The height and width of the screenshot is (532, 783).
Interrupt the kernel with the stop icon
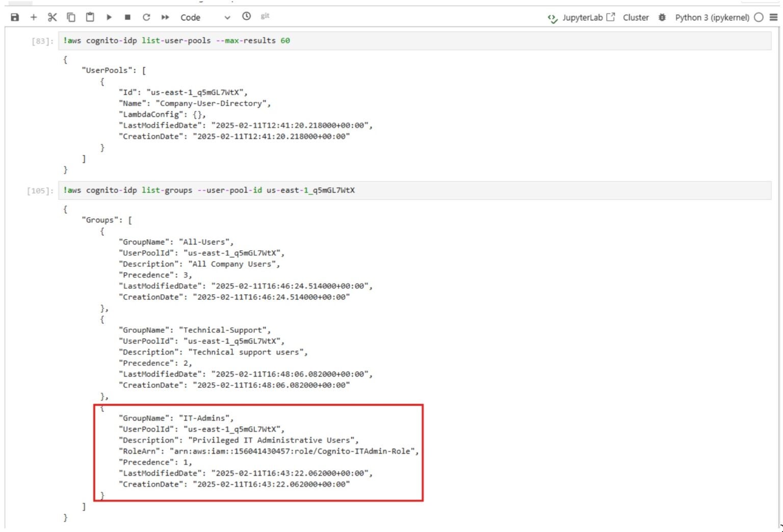[127, 17]
